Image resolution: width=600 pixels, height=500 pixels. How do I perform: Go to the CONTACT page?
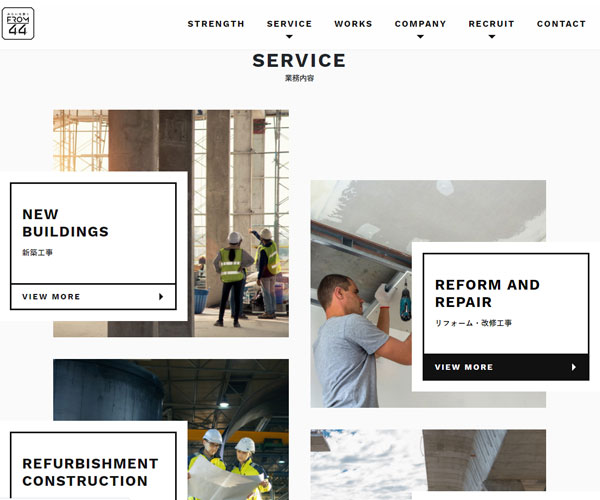tap(561, 24)
